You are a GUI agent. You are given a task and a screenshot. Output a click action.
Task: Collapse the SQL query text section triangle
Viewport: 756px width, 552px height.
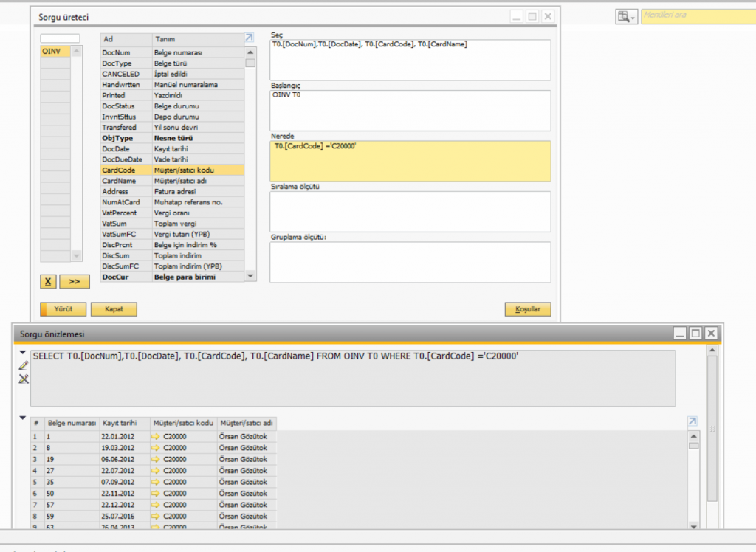tap(22, 353)
